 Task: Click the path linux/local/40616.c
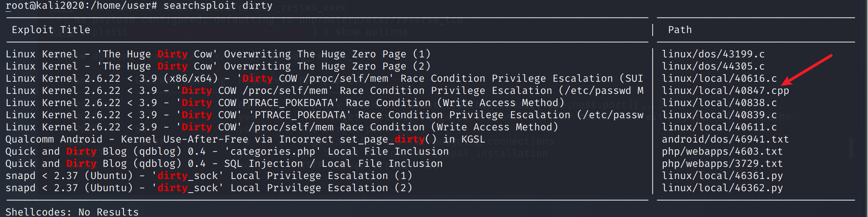[719, 79]
